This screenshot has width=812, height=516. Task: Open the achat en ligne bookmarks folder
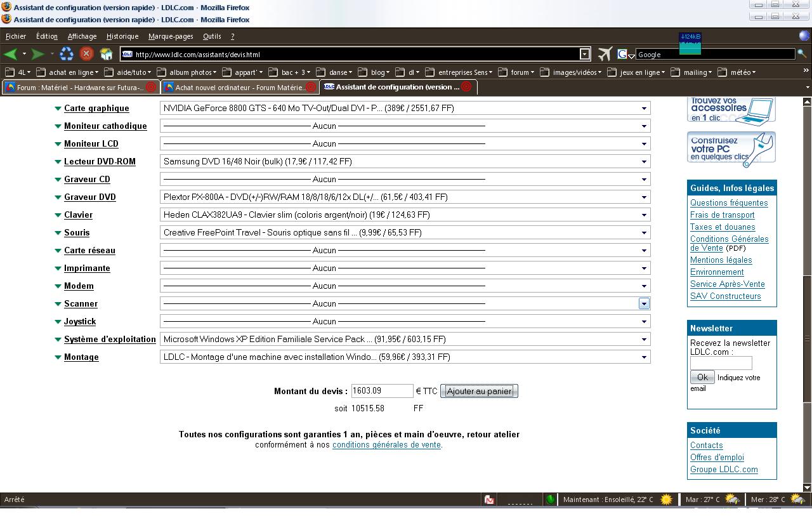point(68,72)
